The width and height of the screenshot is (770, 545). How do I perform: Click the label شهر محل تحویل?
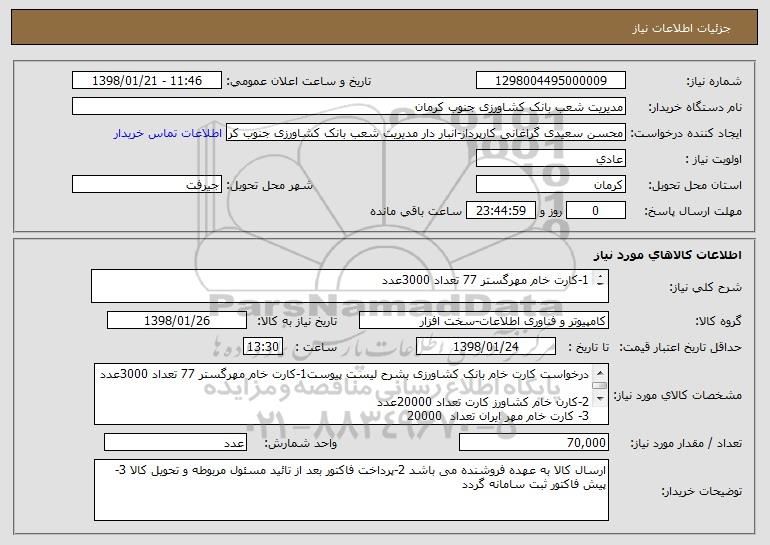click(269, 185)
